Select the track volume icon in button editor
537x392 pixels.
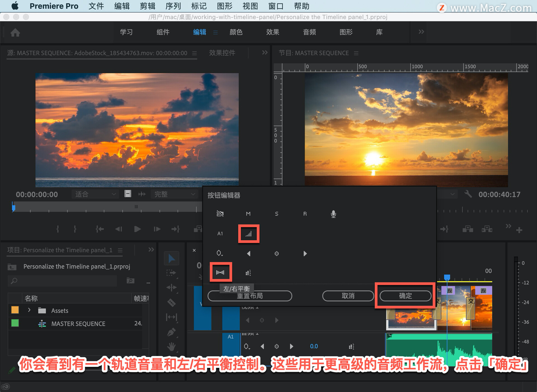248,234
